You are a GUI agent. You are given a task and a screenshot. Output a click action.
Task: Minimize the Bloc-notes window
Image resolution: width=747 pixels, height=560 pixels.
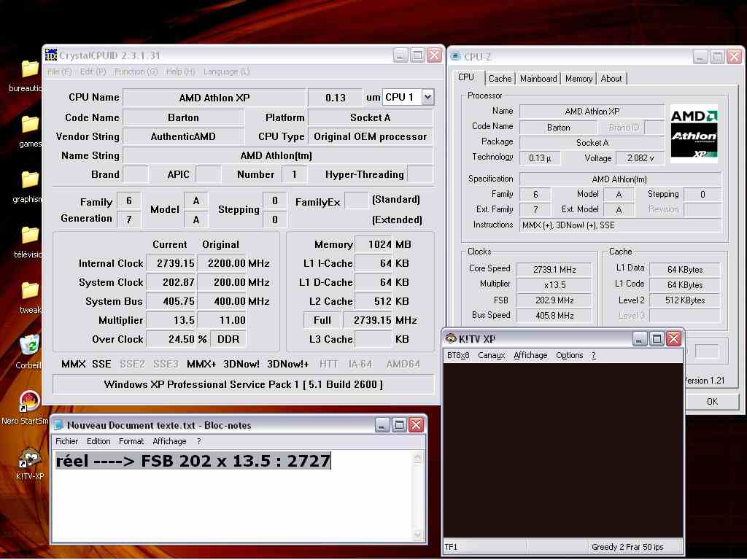pyautogui.click(x=382, y=425)
